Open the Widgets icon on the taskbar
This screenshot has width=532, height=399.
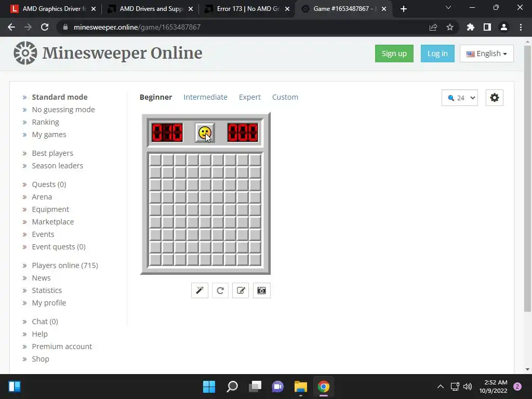click(15, 387)
